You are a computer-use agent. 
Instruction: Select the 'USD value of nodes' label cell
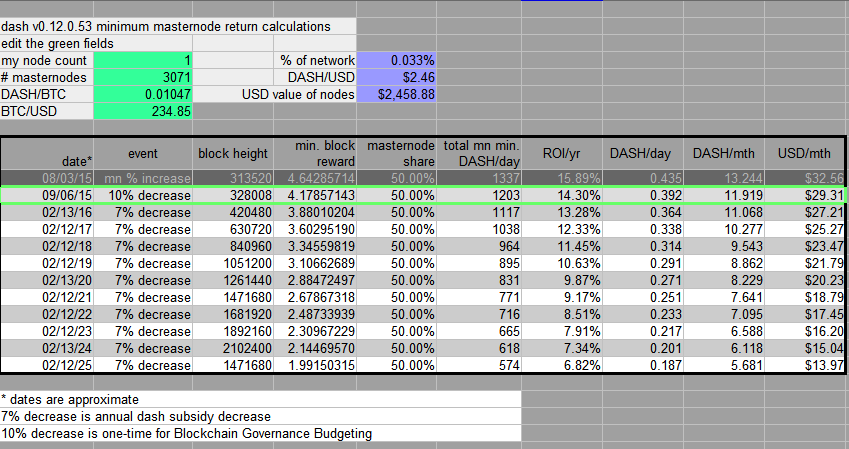tap(275, 94)
